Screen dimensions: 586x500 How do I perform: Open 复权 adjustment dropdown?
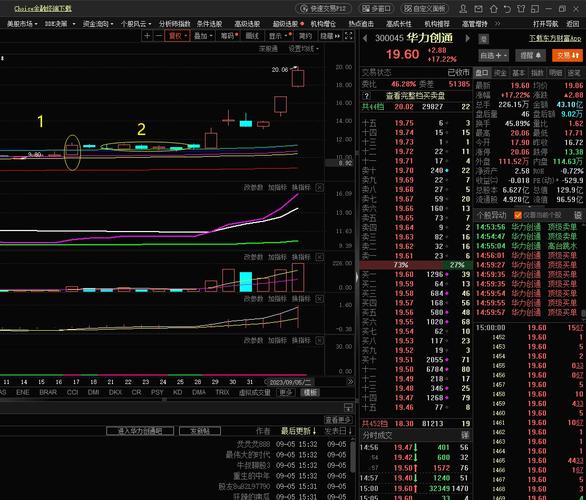[178, 36]
